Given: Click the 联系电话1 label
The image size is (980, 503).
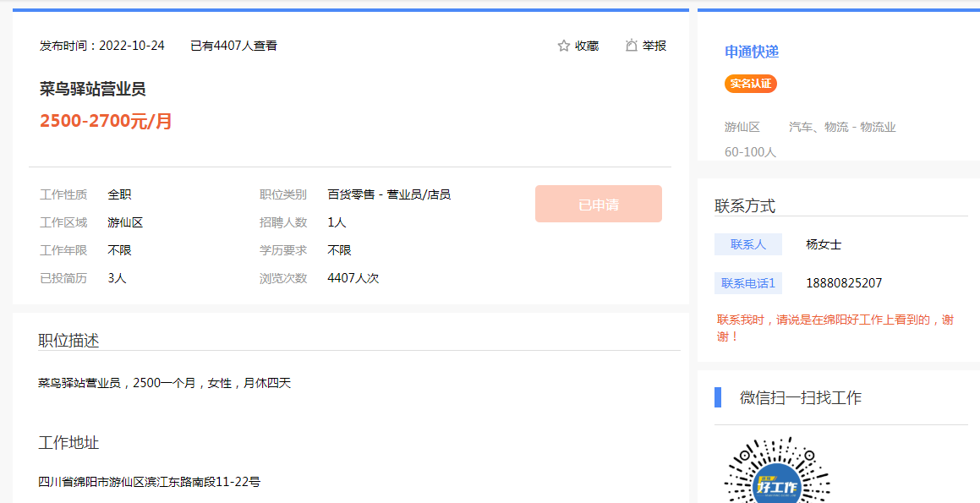Looking at the screenshot, I should (x=748, y=283).
